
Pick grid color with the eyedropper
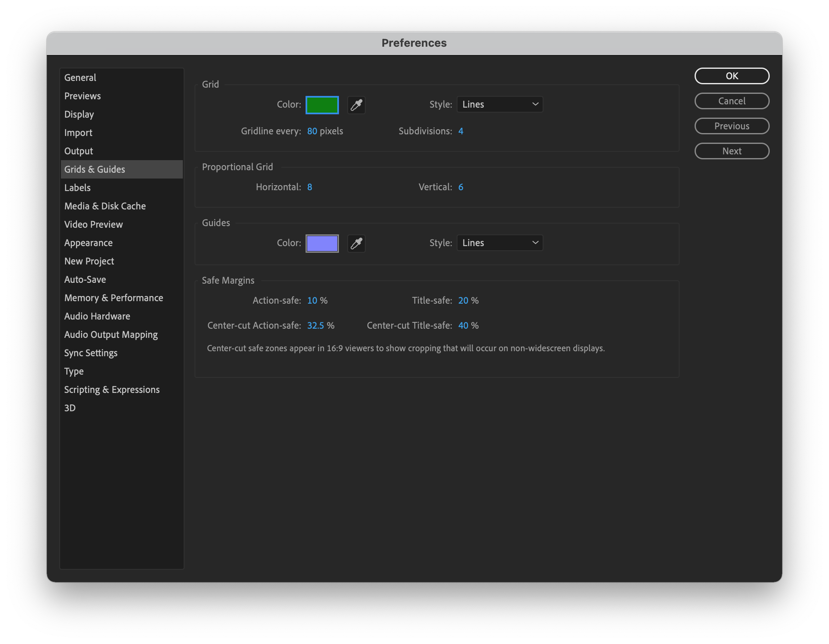click(x=356, y=105)
